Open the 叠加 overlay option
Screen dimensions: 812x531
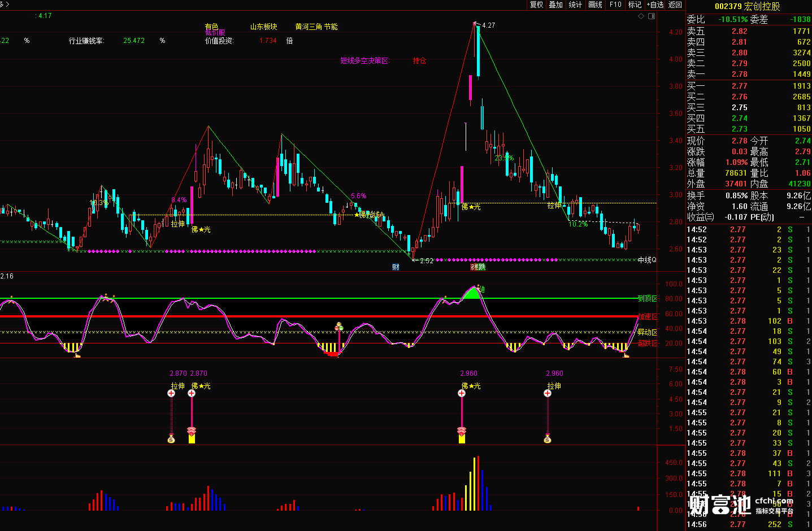point(556,5)
